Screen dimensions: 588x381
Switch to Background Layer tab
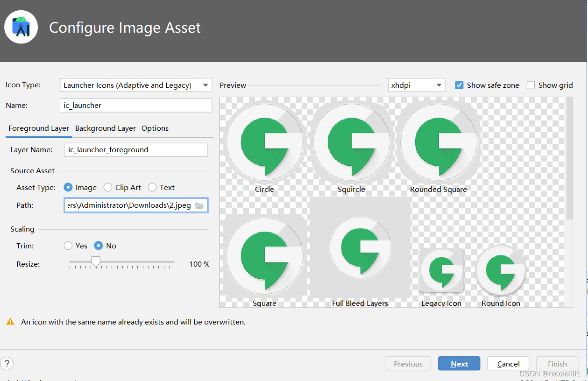(x=106, y=128)
